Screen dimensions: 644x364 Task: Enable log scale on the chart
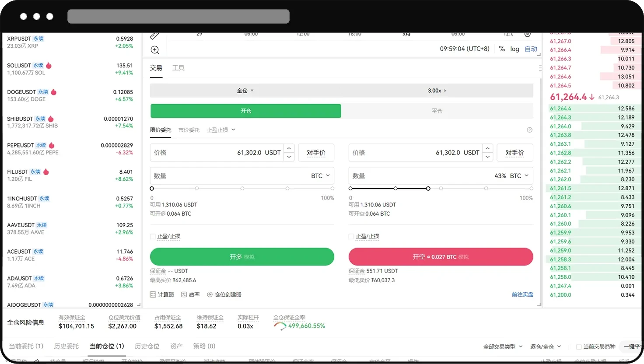tap(514, 49)
